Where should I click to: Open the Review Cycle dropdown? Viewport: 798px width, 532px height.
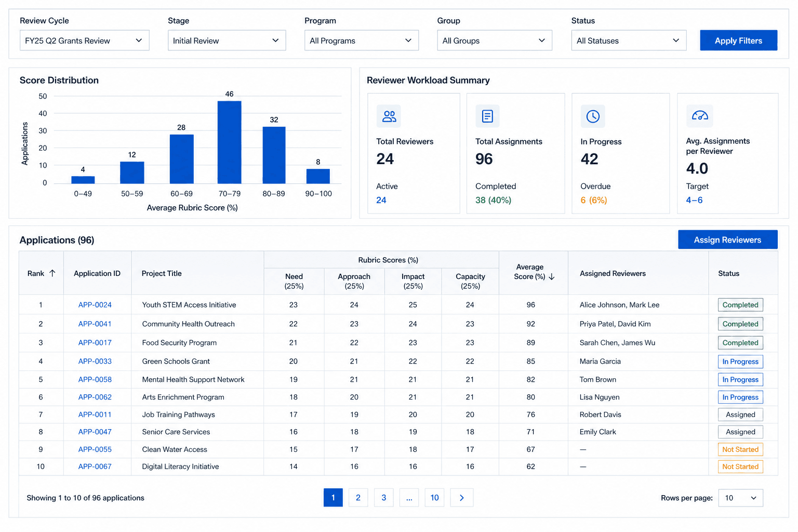84,41
